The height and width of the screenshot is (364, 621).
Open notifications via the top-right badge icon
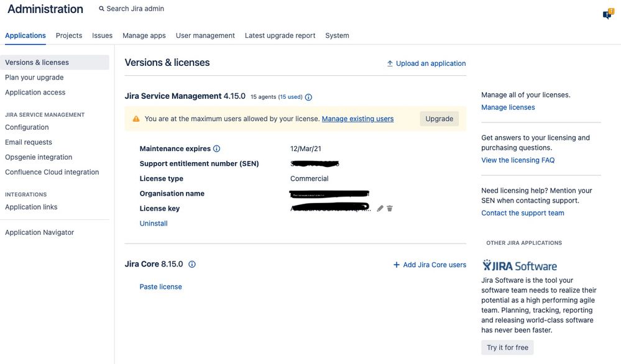[607, 13]
